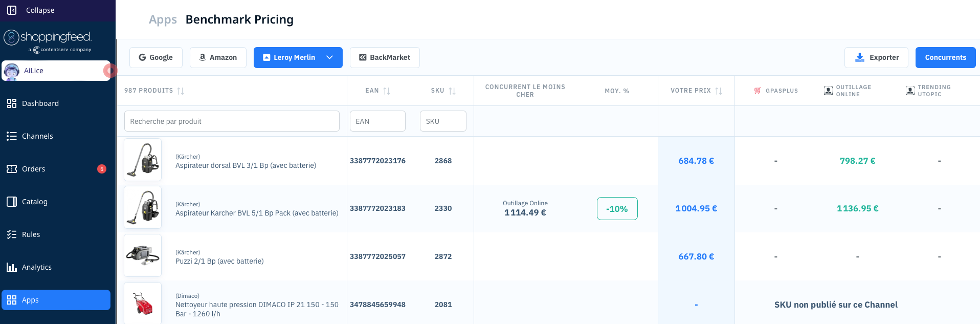980x324 pixels.
Task: Click the Exporter button
Action: (876, 57)
